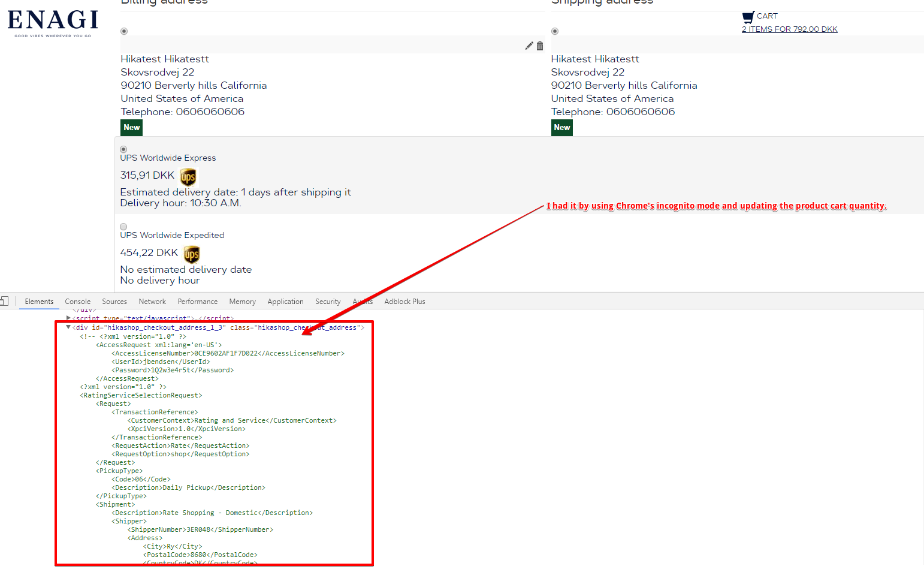Select the Rate Shopping - Domestic description line
The height and width of the screenshot is (569, 924).
pyautogui.click(x=212, y=513)
